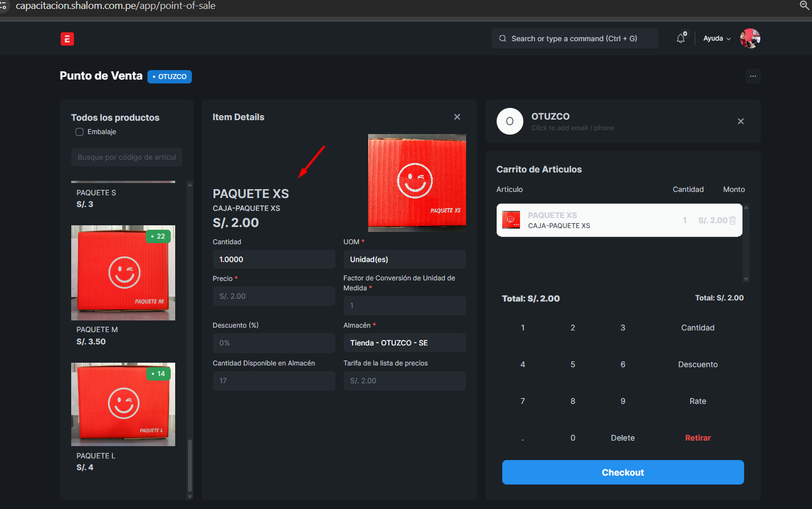Viewport: 812px width, 509px height.
Task: Click the trash icon on PAQUETE XS
Action: coord(732,220)
